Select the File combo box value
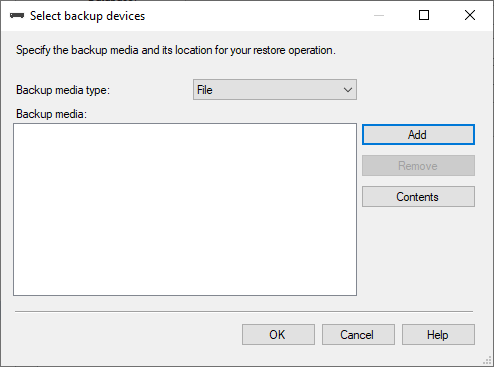 click(275, 90)
